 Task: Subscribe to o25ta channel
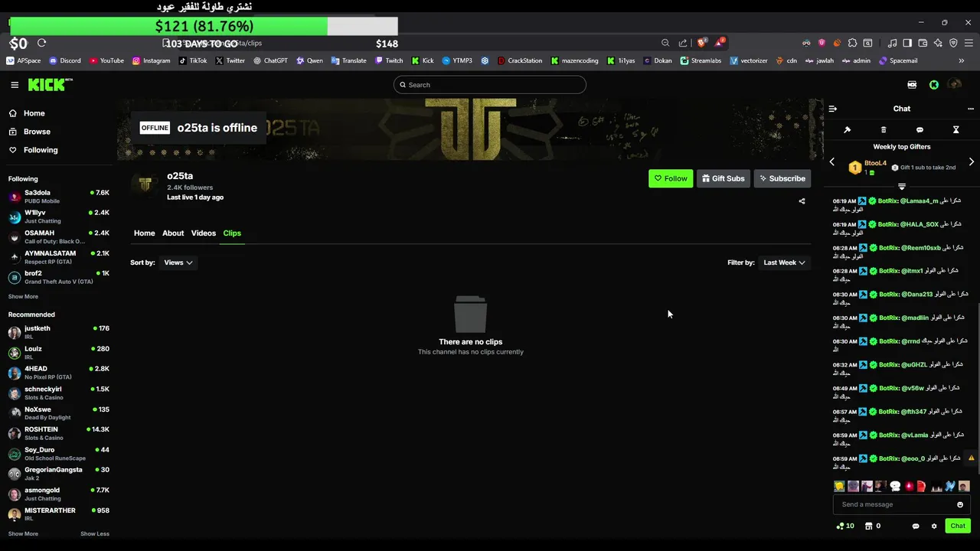(x=782, y=178)
